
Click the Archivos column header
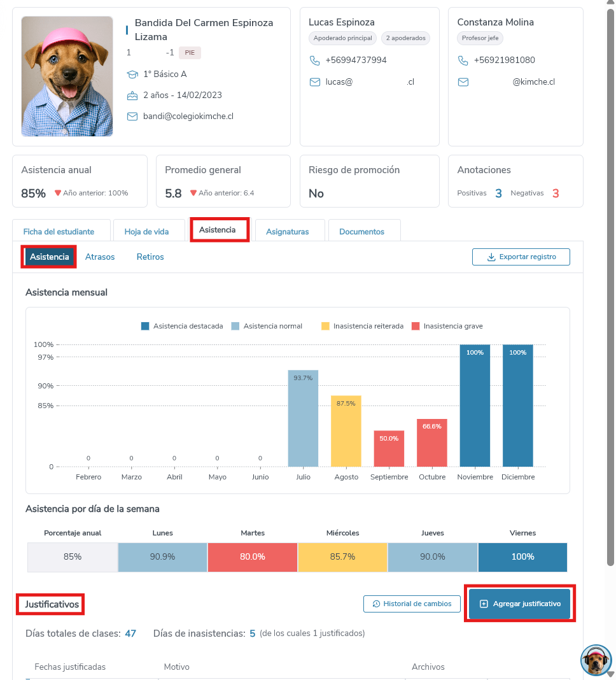coord(428,667)
